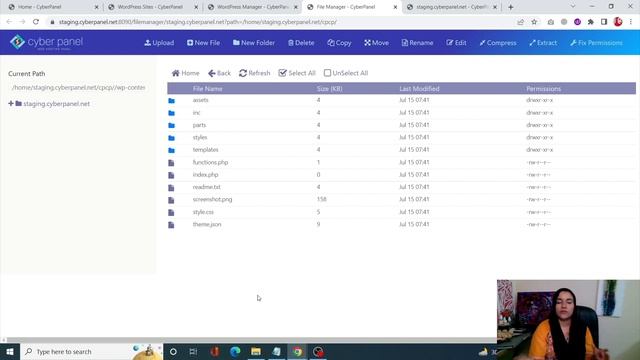Click the CyberPanel logo

pyautogui.click(x=47, y=42)
